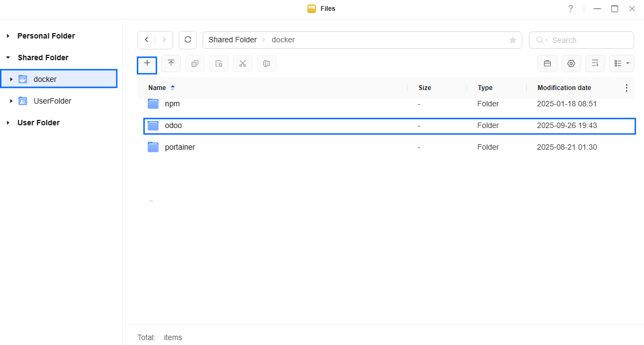Expand the Personal Folder tree node
Image resolution: width=644 pixels, height=345 pixels.
click(8, 36)
